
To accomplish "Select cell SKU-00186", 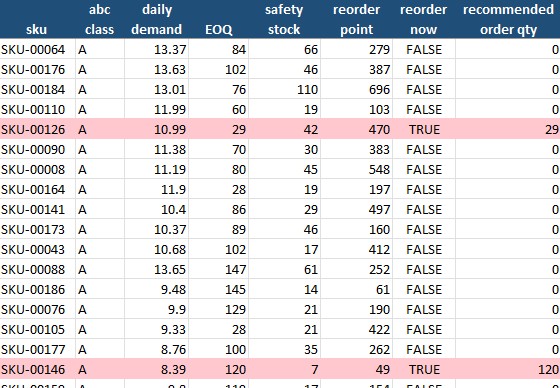I will (x=37, y=289).
